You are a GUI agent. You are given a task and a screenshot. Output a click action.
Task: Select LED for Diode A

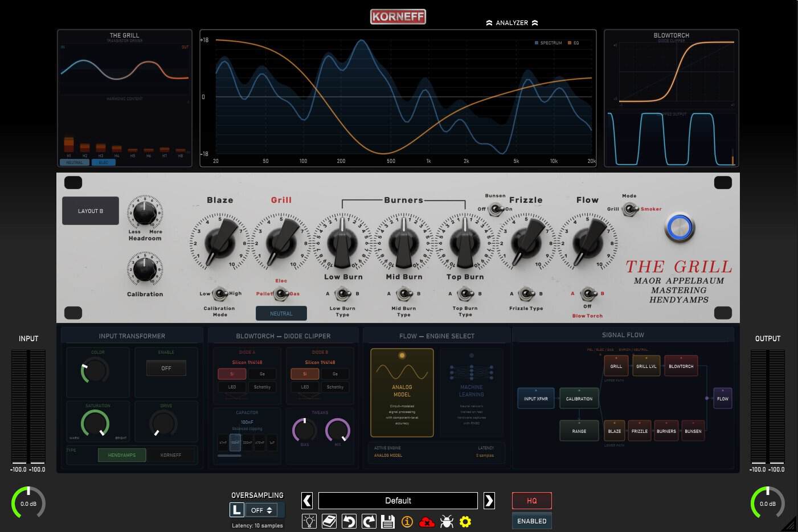tap(232, 387)
